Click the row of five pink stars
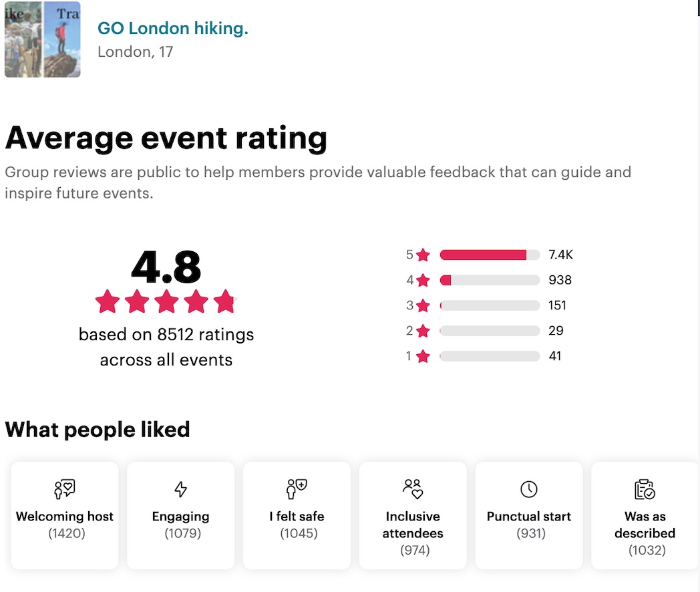 pos(166,302)
